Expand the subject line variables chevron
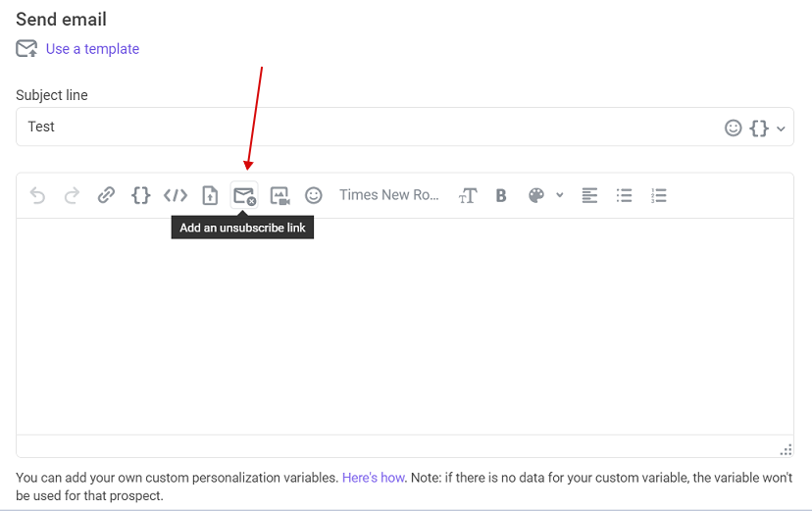The image size is (812, 511). pyautogui.click(x=781, y=128)
